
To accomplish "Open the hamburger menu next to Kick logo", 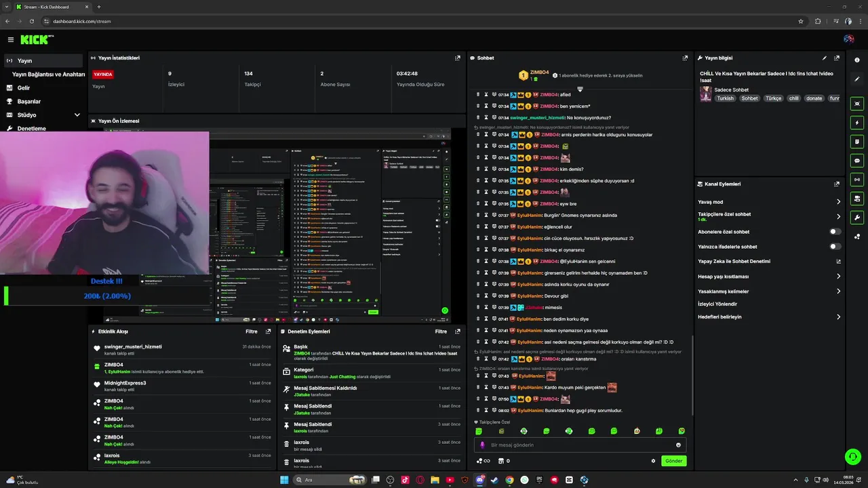I will (x=11, y=40).
